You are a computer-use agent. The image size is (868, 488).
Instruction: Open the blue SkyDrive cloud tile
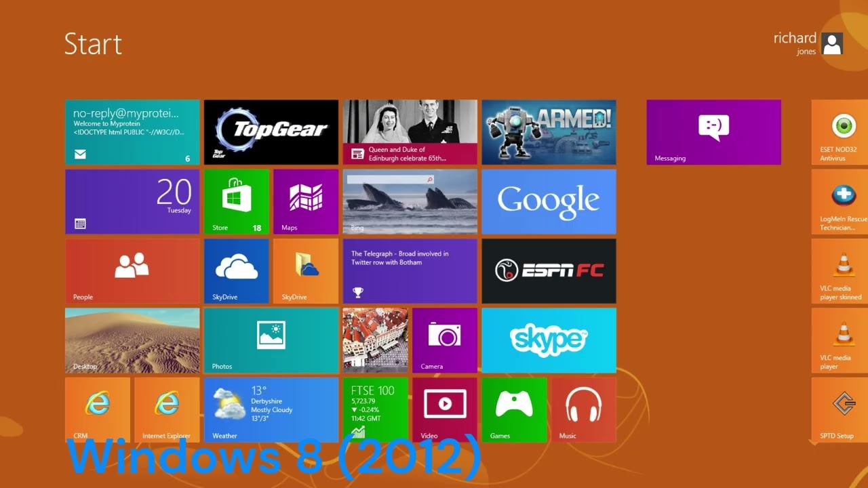237,271
